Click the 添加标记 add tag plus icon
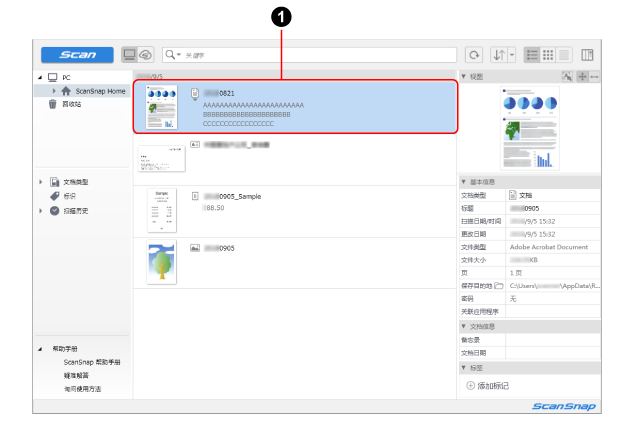 [471, 385]
